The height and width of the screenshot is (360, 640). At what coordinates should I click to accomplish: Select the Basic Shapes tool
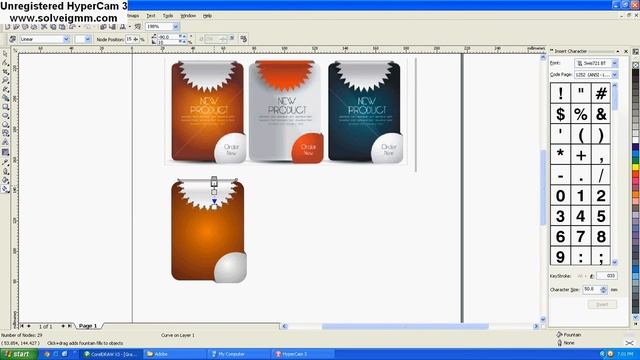click(5, 133)
